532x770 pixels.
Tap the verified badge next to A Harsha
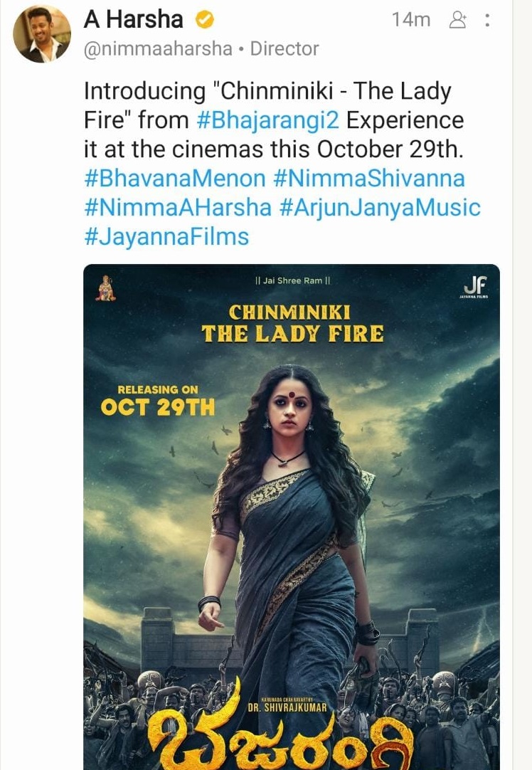tap(205, 20)
